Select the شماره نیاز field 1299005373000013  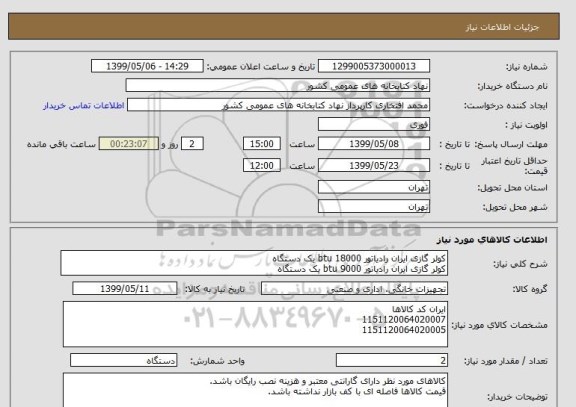click(x=374, y=66)
